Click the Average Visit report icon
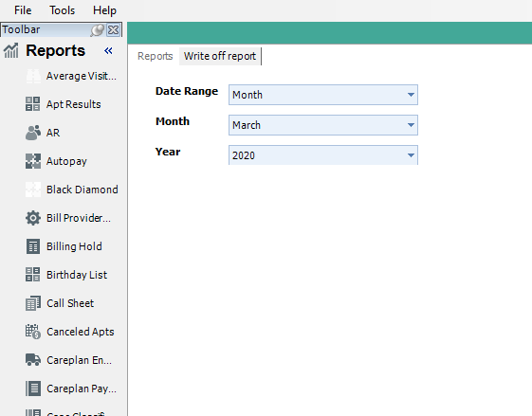The image size is (532, 416). click(x=33, y=76)
